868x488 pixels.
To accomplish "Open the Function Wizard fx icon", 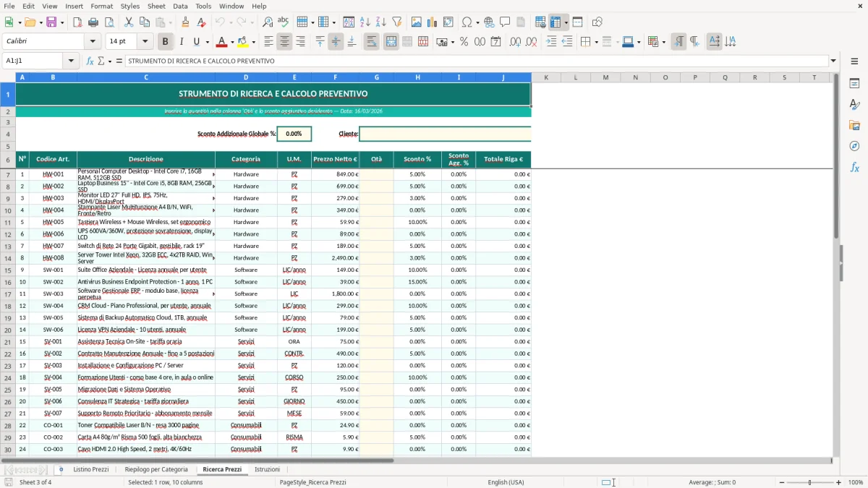I will click(x=90, y=61).
